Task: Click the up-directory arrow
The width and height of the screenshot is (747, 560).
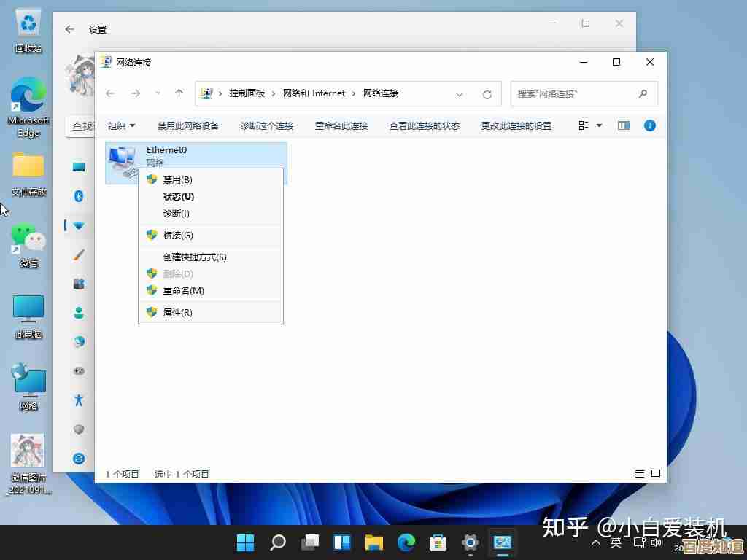Action: click(179, 93)
